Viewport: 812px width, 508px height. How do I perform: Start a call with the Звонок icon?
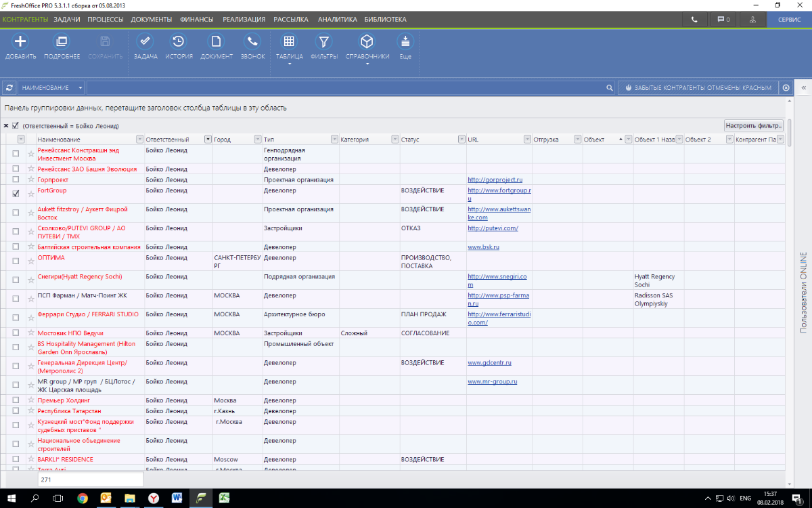tap(252, 42)
